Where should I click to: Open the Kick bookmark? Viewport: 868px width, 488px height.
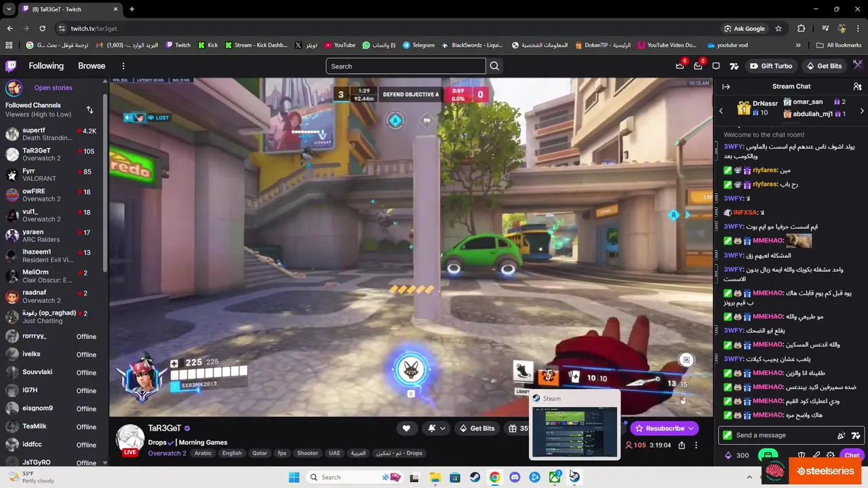[x=208, y=45]
